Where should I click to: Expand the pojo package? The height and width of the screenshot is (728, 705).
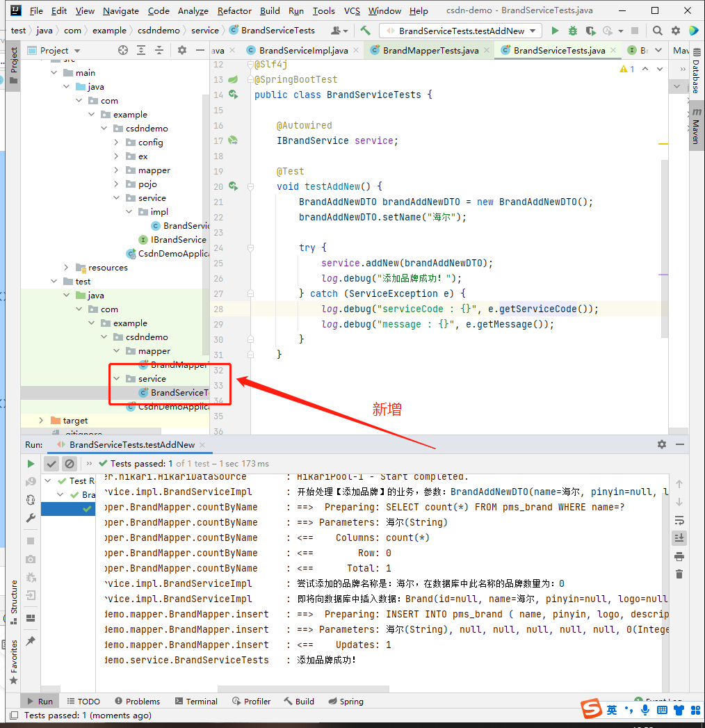click(116, 184)
